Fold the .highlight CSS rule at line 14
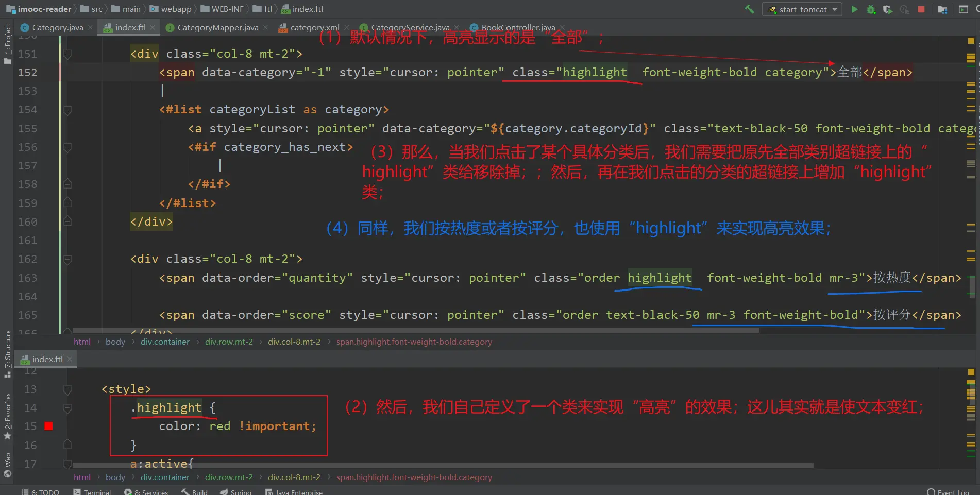Screen dimensions: 980x495 (67, 408)
